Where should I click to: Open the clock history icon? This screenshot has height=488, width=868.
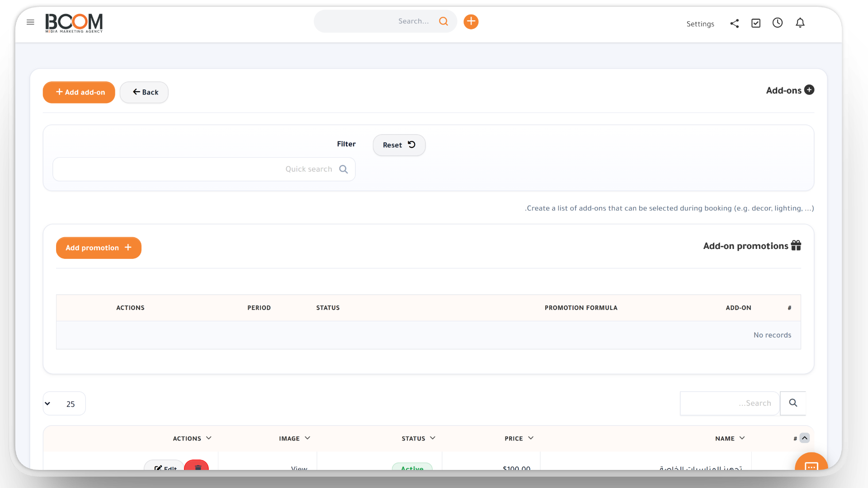click(x=778, y=23)
